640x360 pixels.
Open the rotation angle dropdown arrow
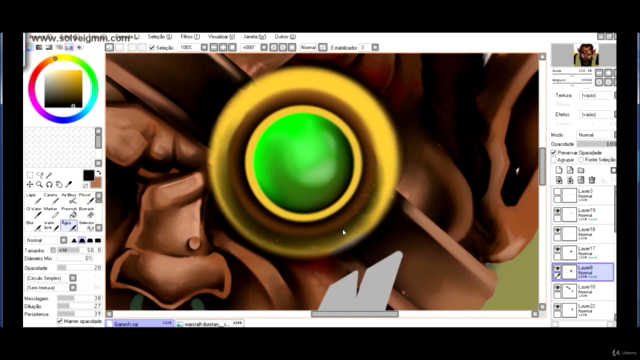tap(264, 47)
